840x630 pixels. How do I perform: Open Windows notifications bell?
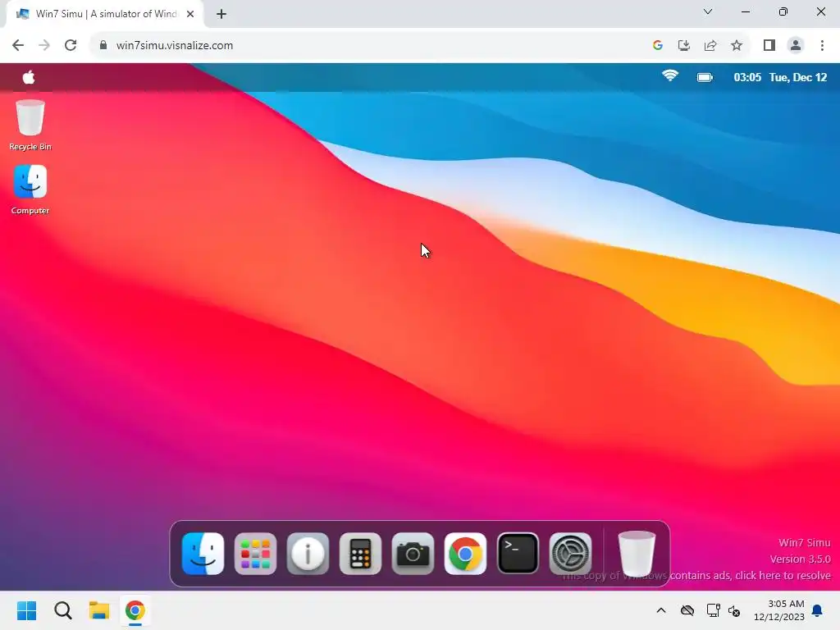point(817,610)
